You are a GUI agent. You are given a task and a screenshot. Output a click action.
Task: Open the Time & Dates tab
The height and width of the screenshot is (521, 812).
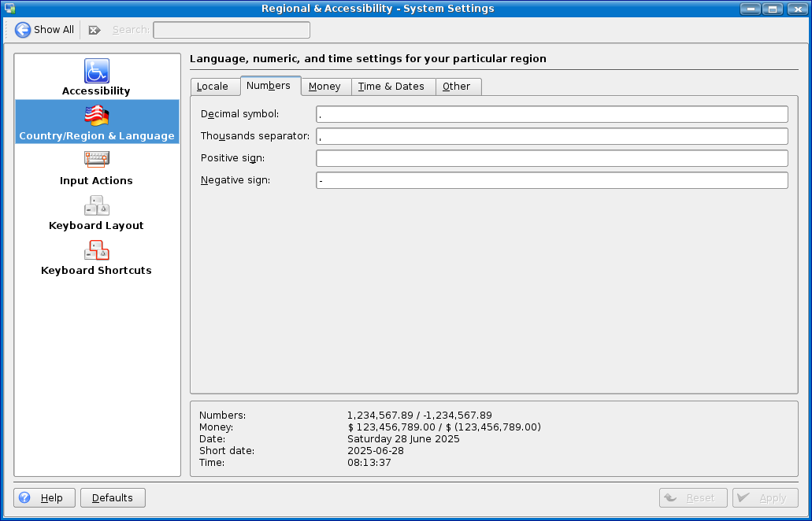pyautogui.click(x=391, y=87)
